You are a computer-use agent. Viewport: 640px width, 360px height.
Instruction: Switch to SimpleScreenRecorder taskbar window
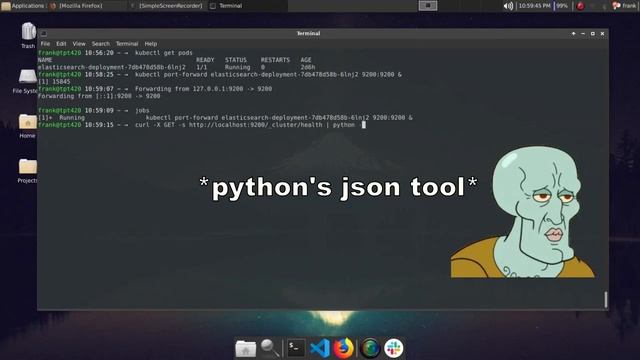pos(167,6)
